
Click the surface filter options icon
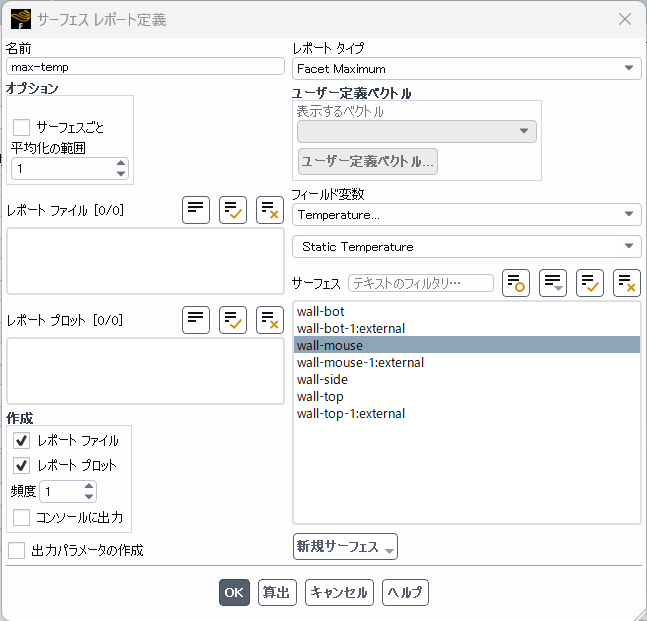pyautogui.click(x=516, y=283)
